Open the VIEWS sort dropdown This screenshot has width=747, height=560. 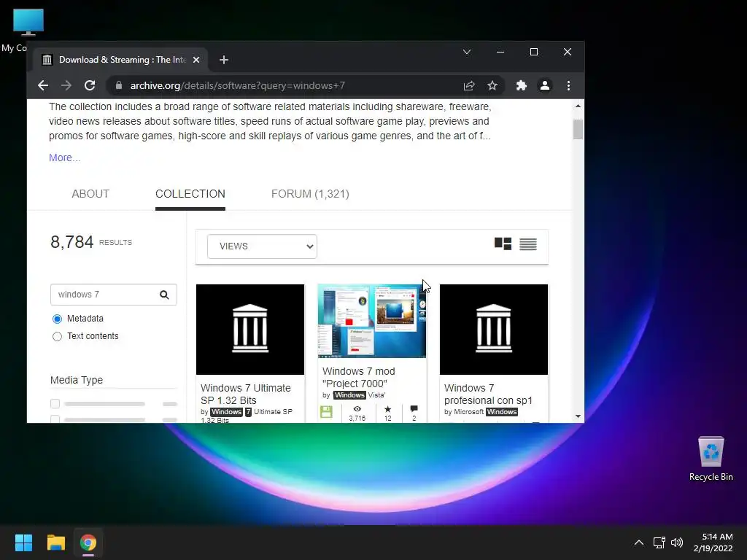(x=262, y=246)
